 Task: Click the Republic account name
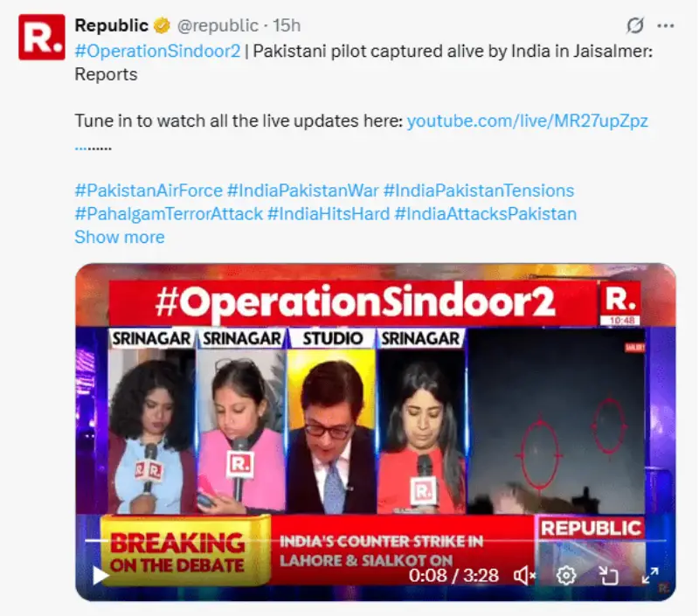(x=112, y=25)
